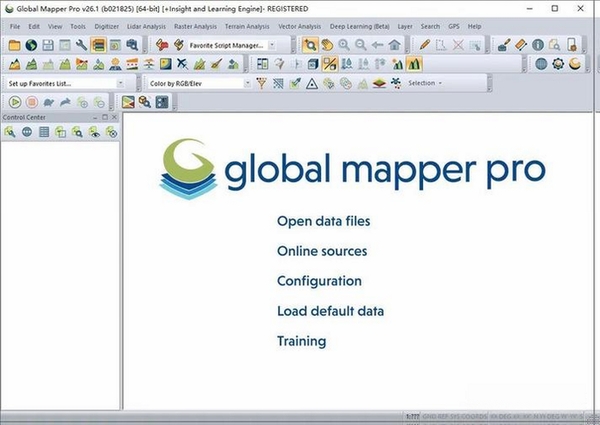Click the scale value in the status bar
This screenshot has width=600, height=425.
tap(412, 416)
